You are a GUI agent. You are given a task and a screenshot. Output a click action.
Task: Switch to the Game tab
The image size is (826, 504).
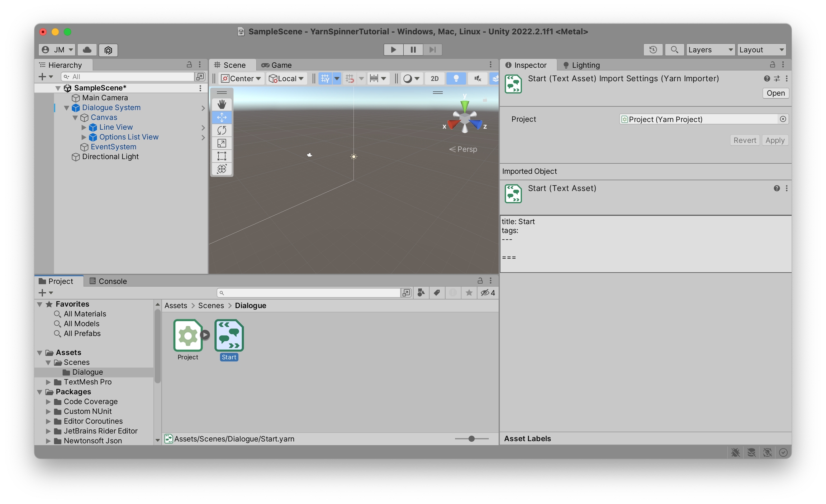(276, 65)
